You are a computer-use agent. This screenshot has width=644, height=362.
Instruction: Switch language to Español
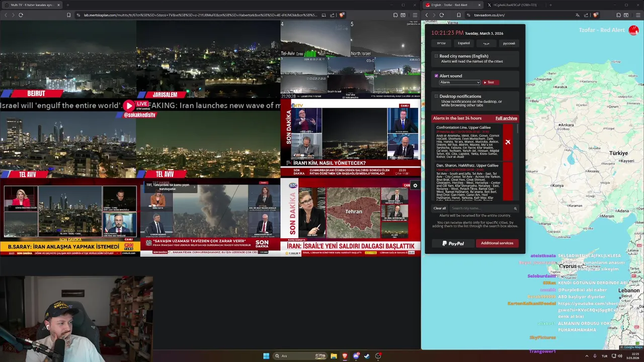[464, 43]
